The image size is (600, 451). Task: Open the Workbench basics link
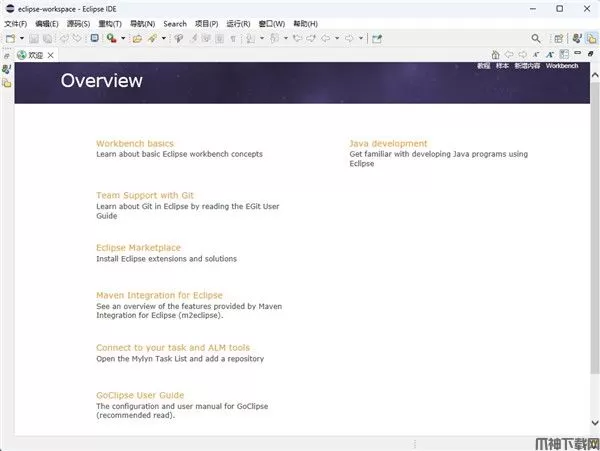tap(134, 144)
